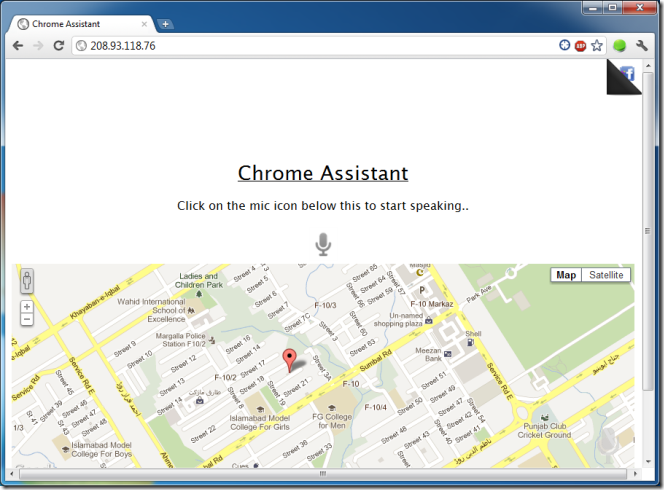Screen dimensions: 664x490
Task: Click the horizontal scrollbar thumb
Action: click(323, 473)
